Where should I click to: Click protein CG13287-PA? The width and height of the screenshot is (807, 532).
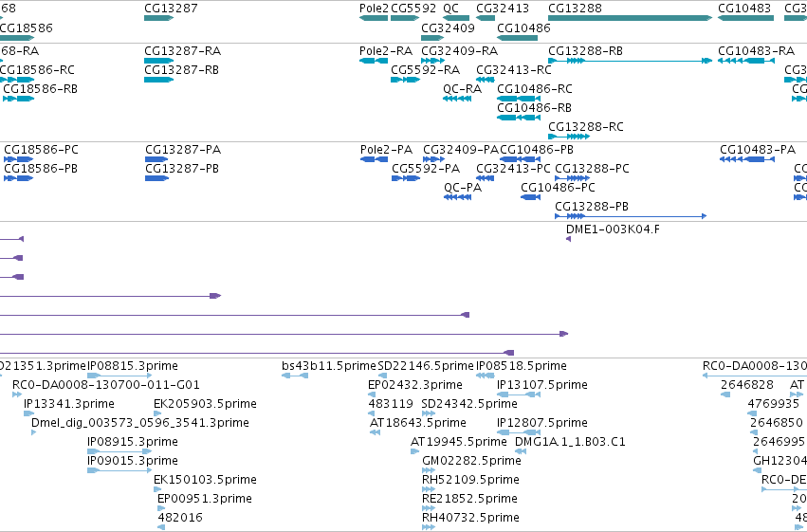pyautogui.click(x=157, y=159)
